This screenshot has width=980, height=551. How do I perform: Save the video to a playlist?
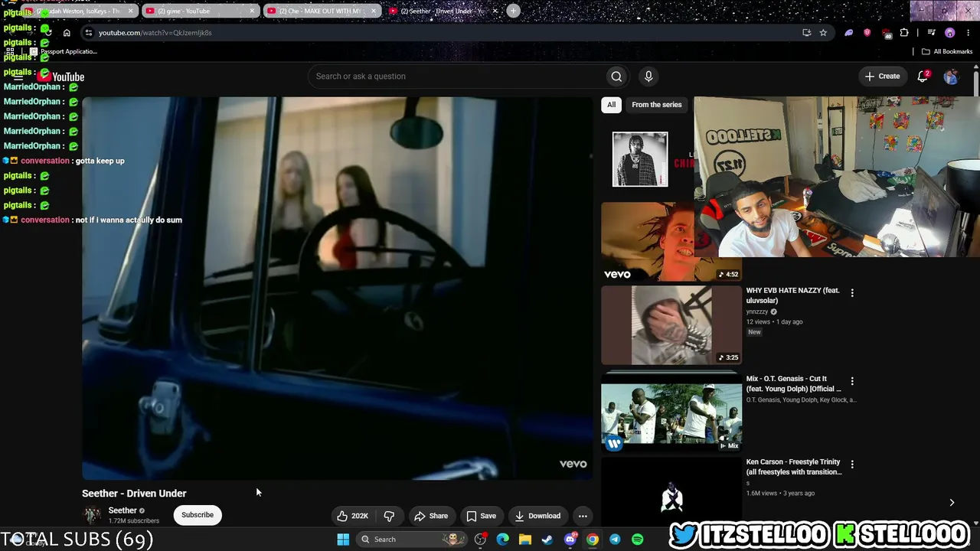[482, 516]
